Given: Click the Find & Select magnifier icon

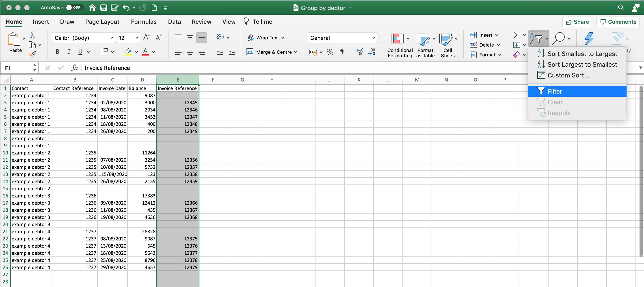Looking at the screenshot, I should pyautogui.click(x=558, y=38).
